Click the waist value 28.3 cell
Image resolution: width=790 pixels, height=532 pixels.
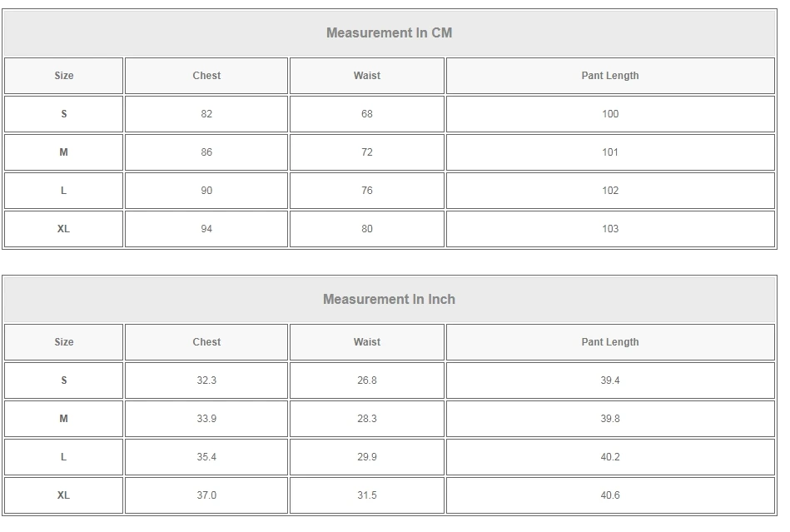coord(367,419)
